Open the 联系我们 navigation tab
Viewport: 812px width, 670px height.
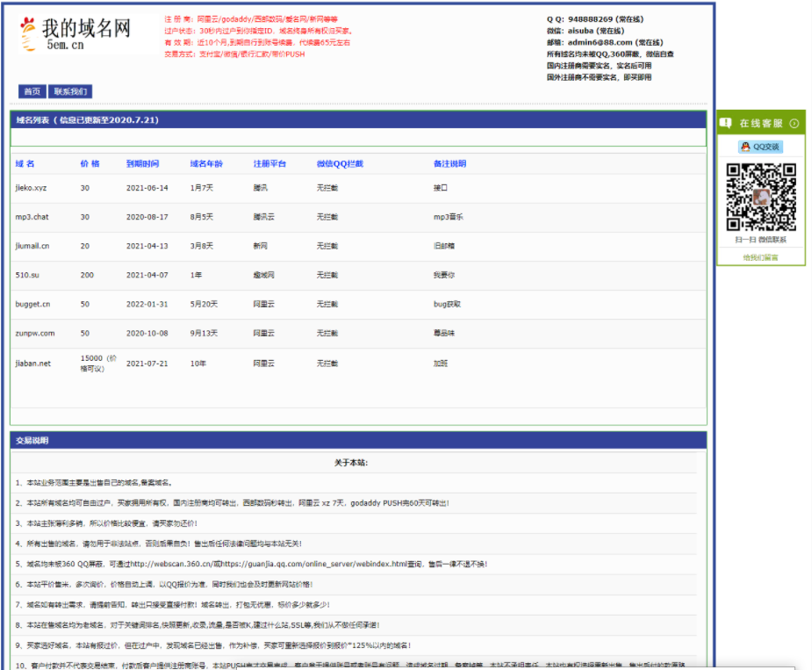(x=69, y=91)
